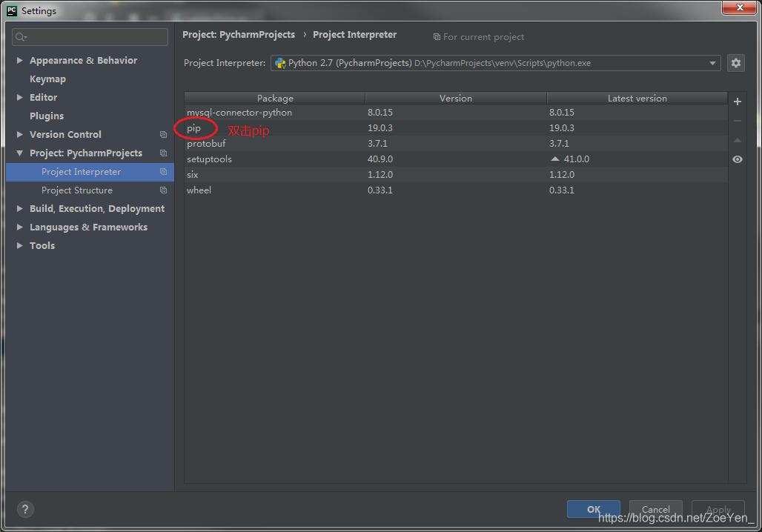The width and height of the screenshot is (762, 532).
Task: Close the Settings dialog
Action: (x=739, y=7)
